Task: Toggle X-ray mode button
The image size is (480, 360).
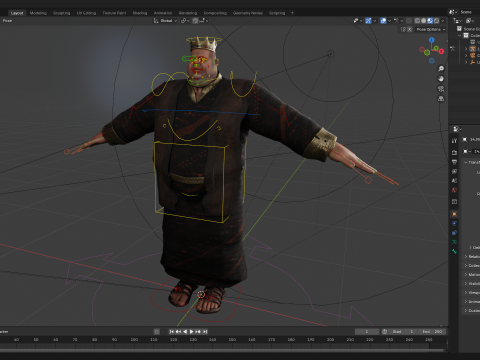Action: click(x=409, y=21)
